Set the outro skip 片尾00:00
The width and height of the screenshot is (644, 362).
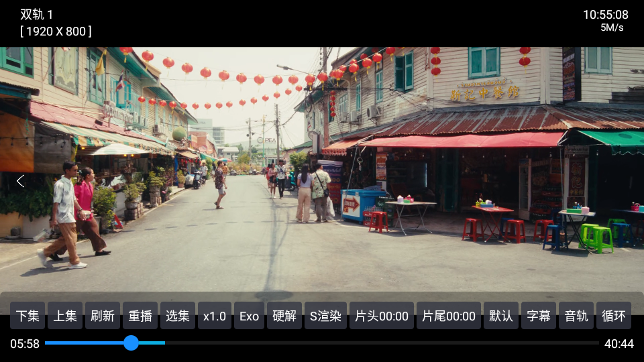pyautogui.click(x=449, y=316)
